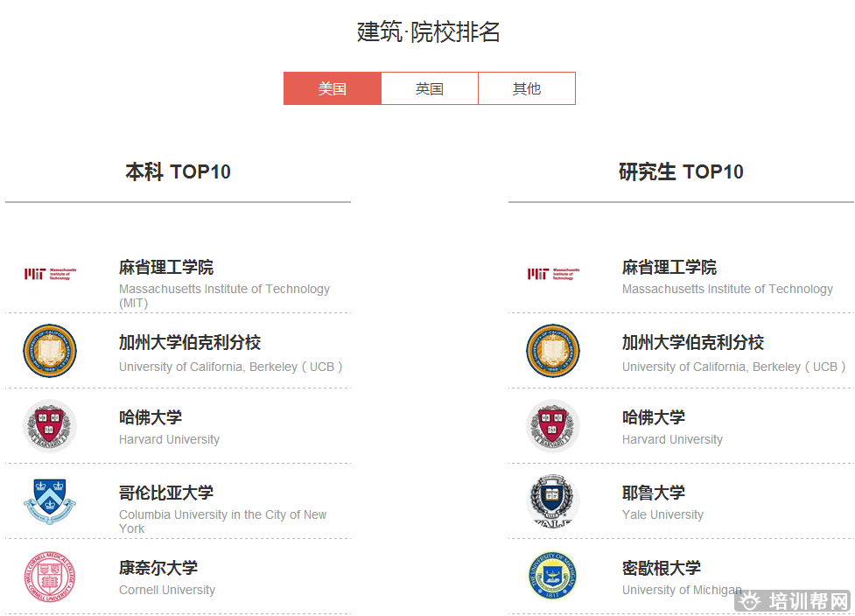The width and height of the screenshot is (855, 616).
Task: Click the Yale University crest
Action: coord(553,501)
